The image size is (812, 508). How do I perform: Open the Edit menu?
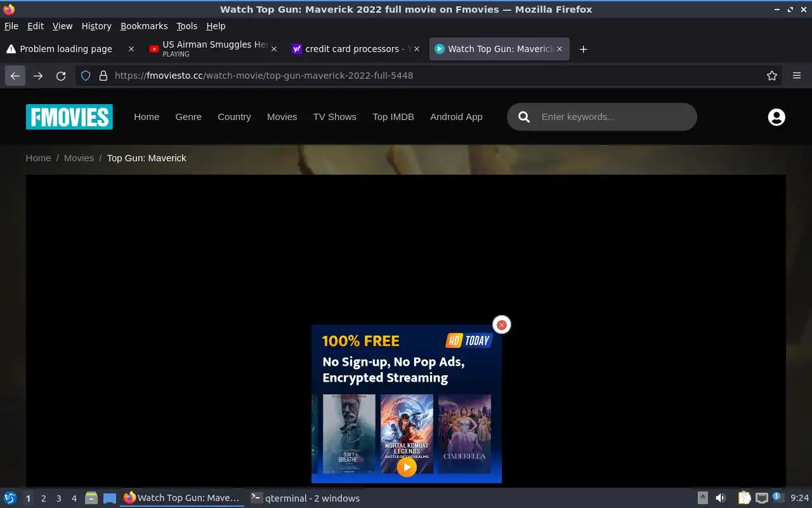(x=36, y=26)
